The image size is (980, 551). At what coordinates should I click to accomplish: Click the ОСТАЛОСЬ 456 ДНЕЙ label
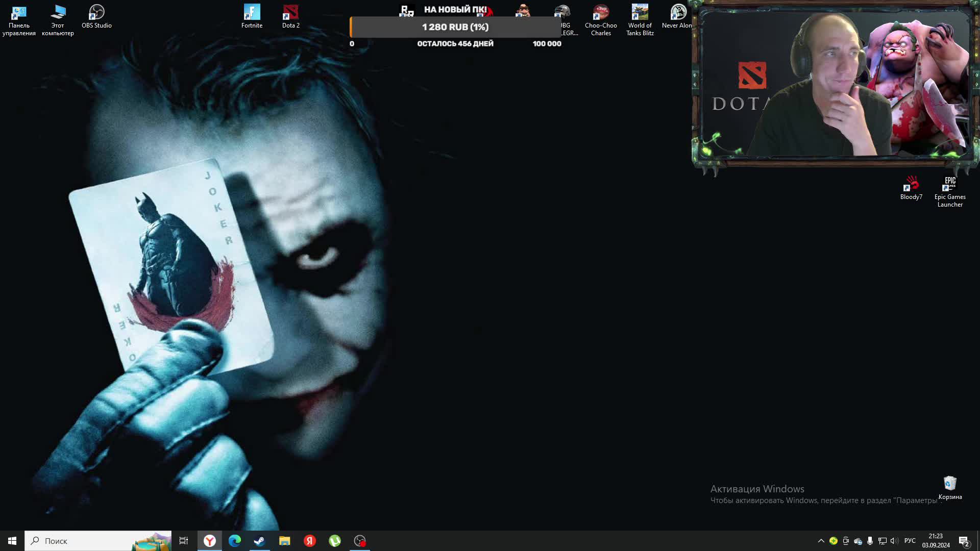pos(455,44)
